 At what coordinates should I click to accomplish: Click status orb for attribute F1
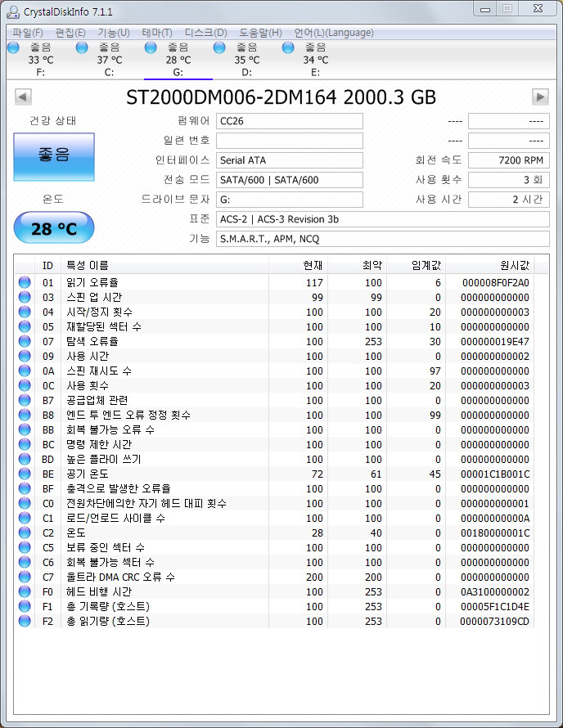[25, 606]
